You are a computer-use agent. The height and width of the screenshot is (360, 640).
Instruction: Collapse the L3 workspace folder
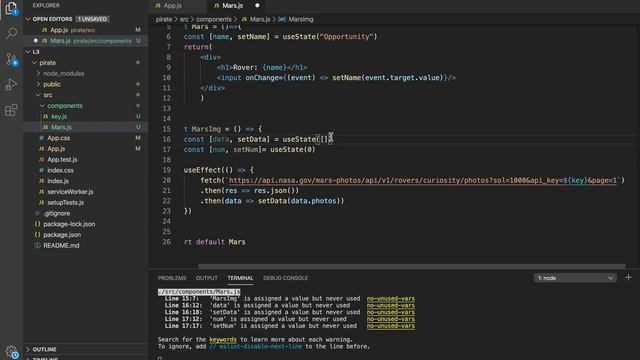pos(28,52)
